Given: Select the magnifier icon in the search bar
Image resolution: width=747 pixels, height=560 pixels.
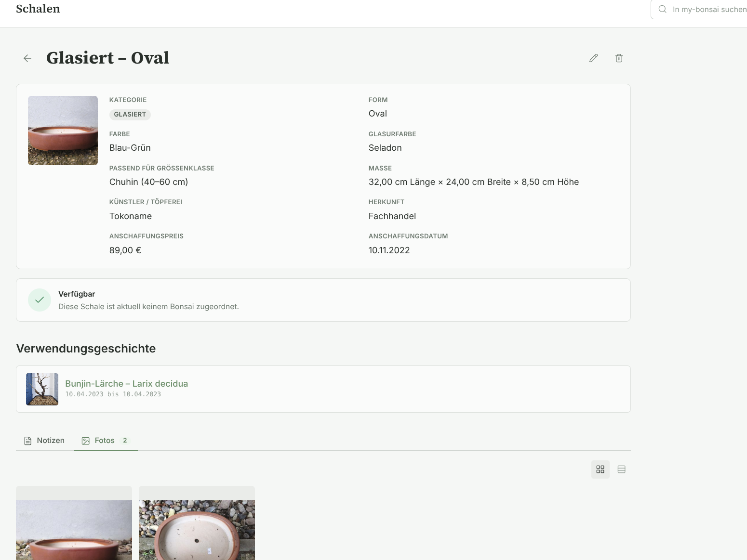Looking at the screenshot, I should pos(662,9).
